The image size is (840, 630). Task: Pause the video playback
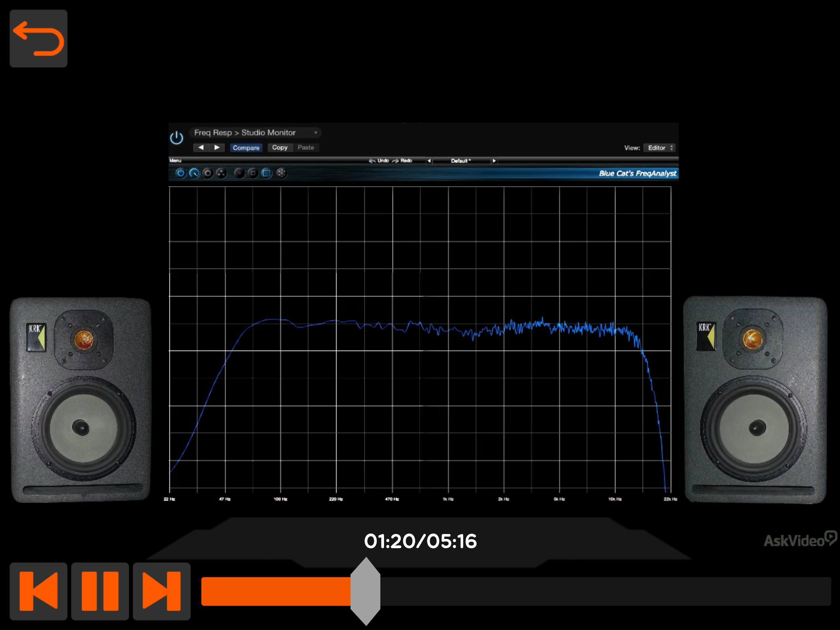(100, 591)
